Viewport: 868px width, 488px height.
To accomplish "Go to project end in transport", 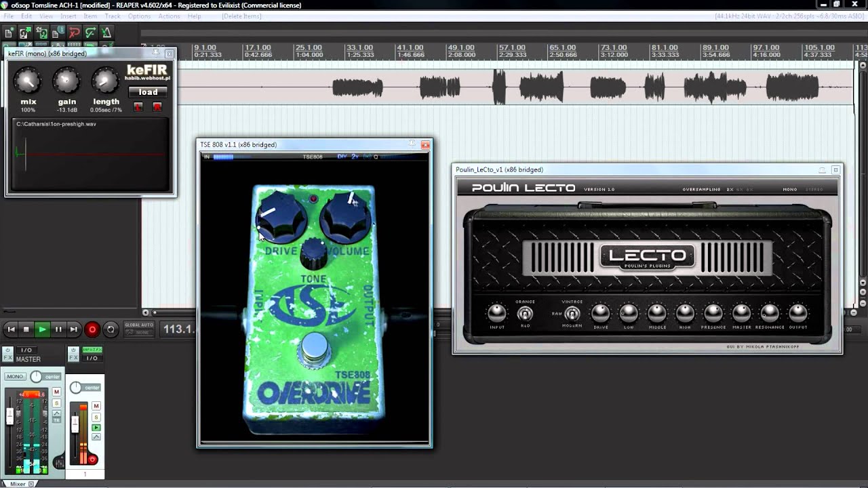I will click(74, 329).
